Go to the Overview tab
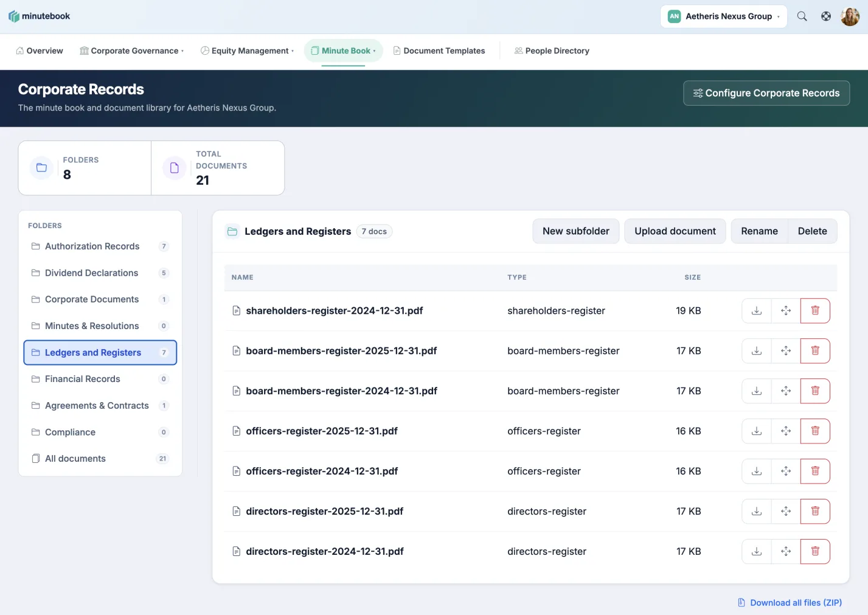Screen dimensions: 868x615 (40, 51)
